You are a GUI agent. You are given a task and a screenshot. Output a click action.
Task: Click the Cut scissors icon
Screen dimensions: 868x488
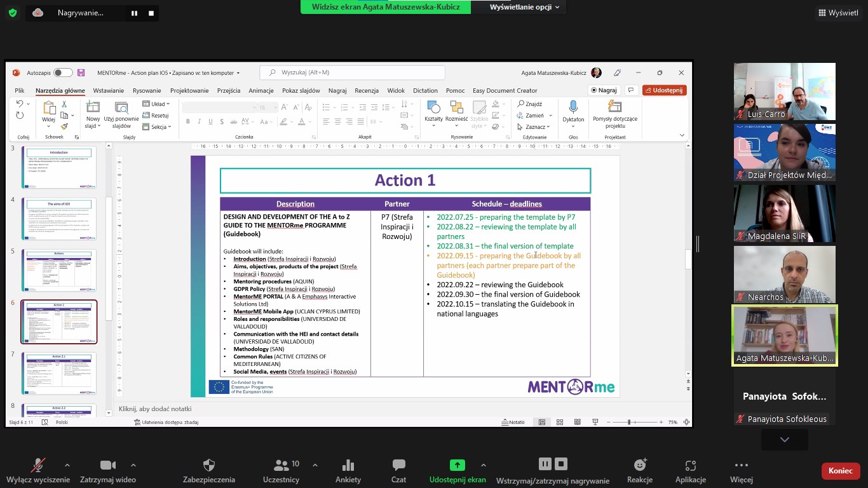tap(64, 104)
